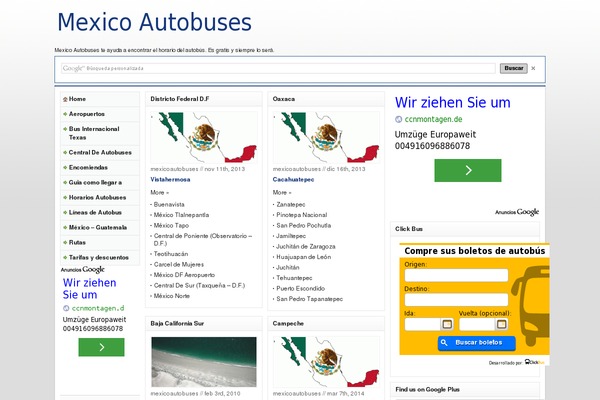Click the Home icon in sidebar menu
Viewport: 600px width, 400px height.
pos(65,99)
